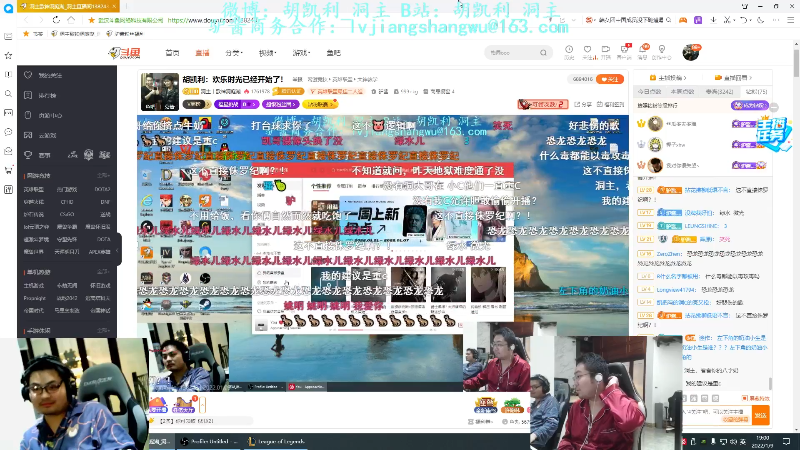Open the 主播投稿 arrow link

pyautogui.click(x=668, y=78)
